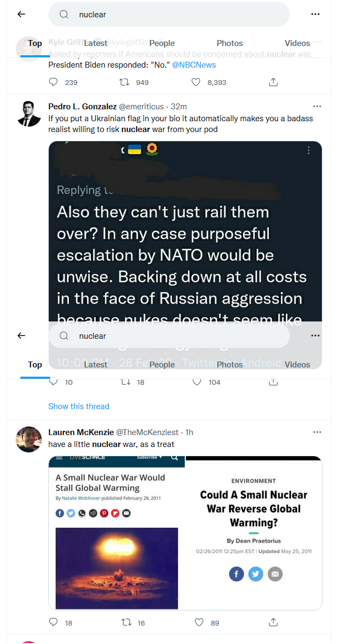This screenshot has height=644, width=343.
Task: Reply to Lauren McKenzie's tweet with 18 comments
Action: coord(53,623)
